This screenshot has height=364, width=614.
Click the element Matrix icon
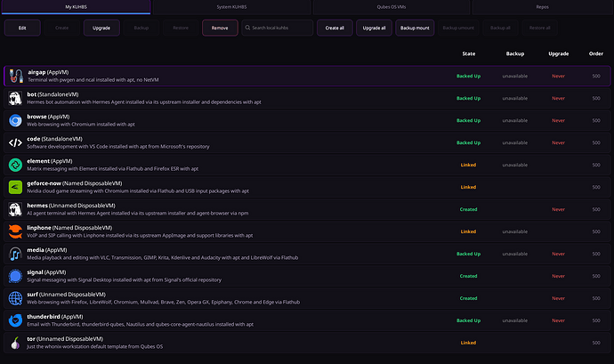tap(15, 165)
